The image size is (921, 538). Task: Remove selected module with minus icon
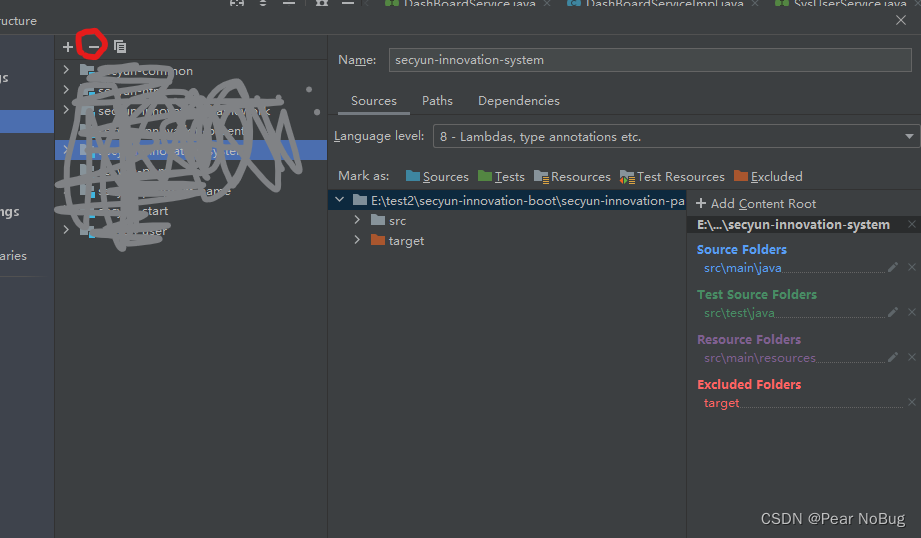[93, 46]
